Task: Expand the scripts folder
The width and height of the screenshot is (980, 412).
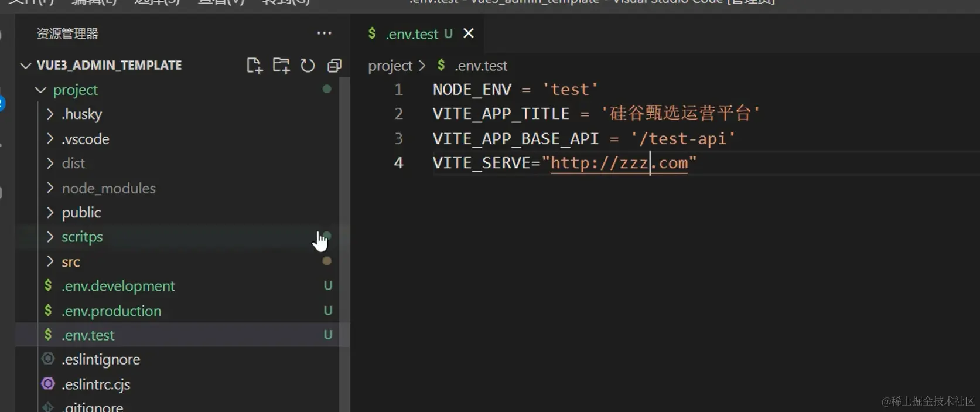Action: pyautogui.click(x=50, y=237)
